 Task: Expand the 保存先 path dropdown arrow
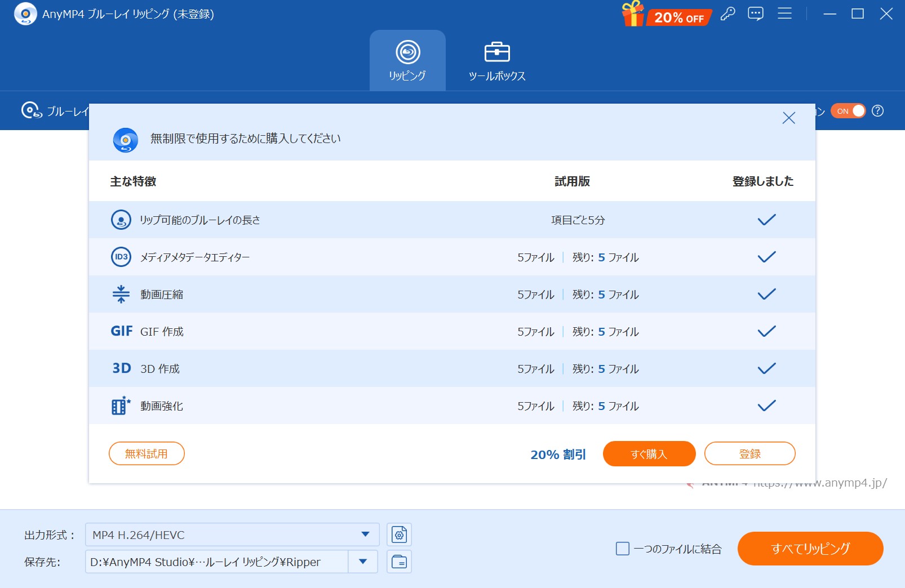point(363,562)
